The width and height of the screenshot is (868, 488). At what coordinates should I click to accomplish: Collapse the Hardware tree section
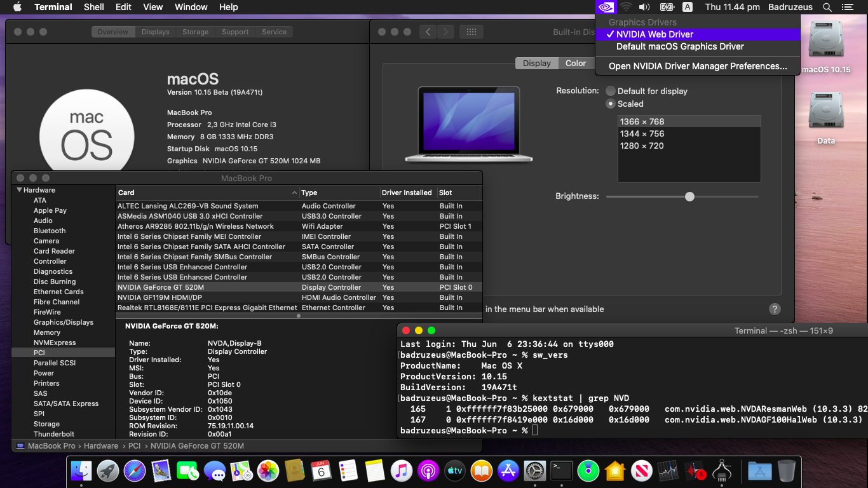(20, 190)
